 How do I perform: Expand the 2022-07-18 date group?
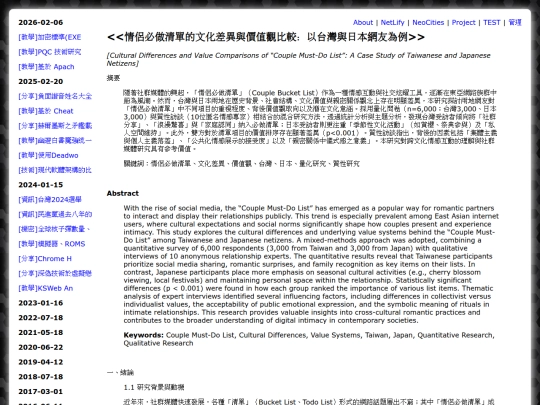click(41, 318)
